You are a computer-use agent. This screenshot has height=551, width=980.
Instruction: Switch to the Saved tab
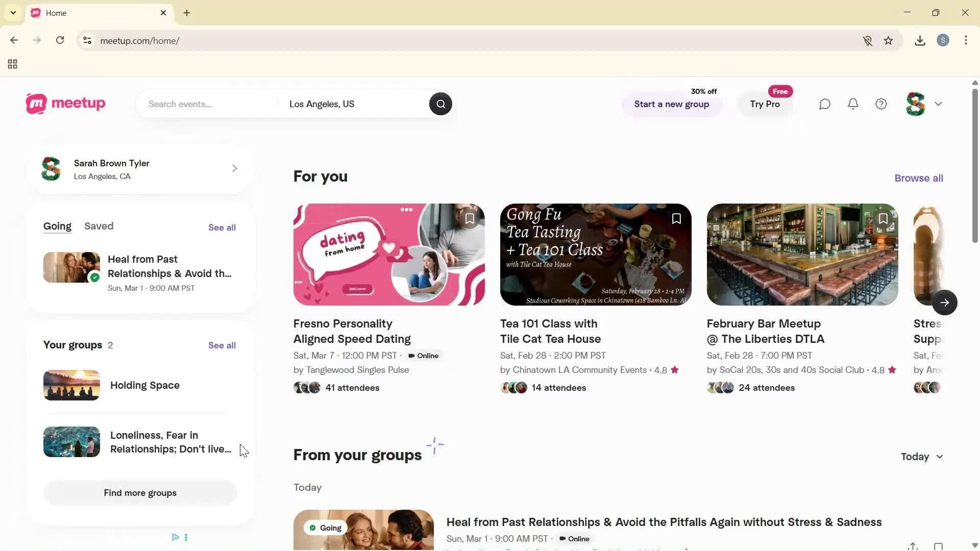pos(99,226)
